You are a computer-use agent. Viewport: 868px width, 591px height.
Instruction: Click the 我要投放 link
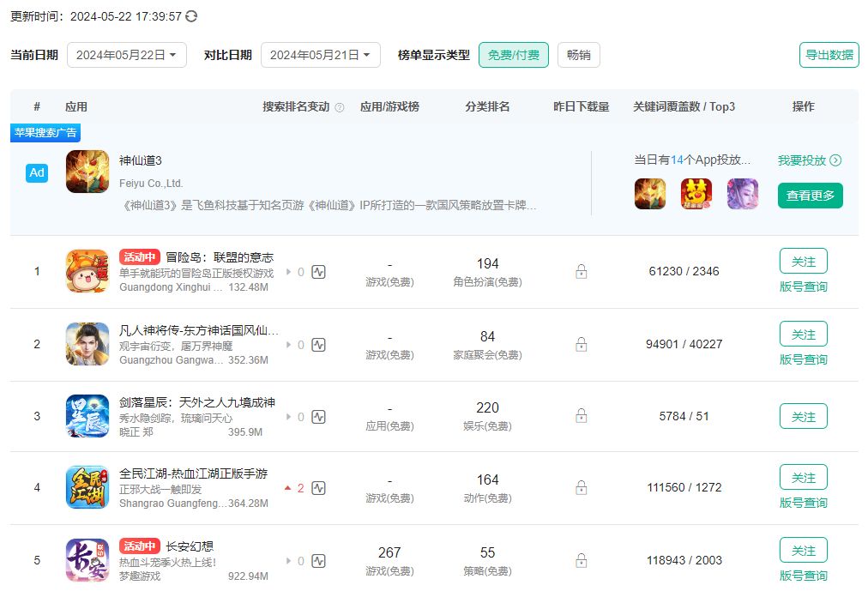[x=802, y=160]
